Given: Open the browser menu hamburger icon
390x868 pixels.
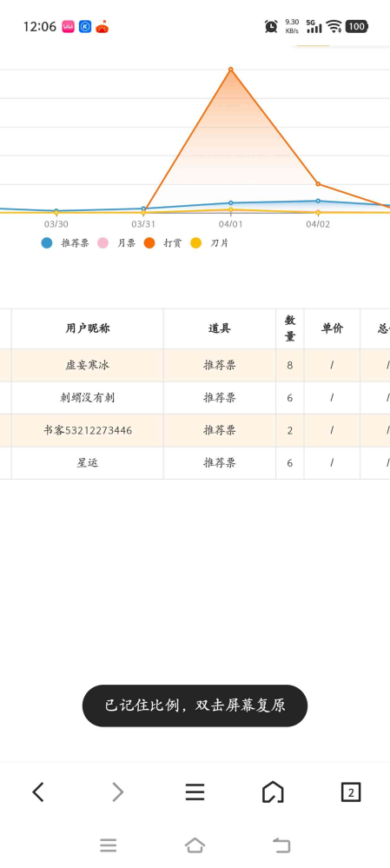Looking at the screenshot, I should click(195, 792).
